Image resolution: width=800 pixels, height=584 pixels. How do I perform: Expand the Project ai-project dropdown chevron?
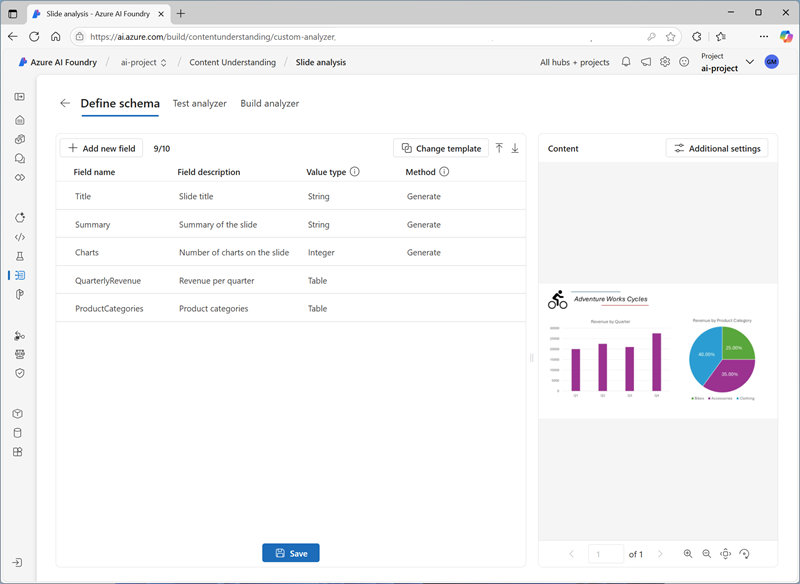click(x=749, y=62)
